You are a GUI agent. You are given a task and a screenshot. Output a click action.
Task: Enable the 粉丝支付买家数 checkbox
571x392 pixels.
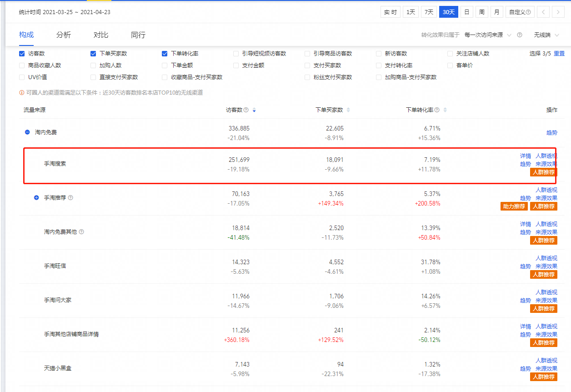307,77
